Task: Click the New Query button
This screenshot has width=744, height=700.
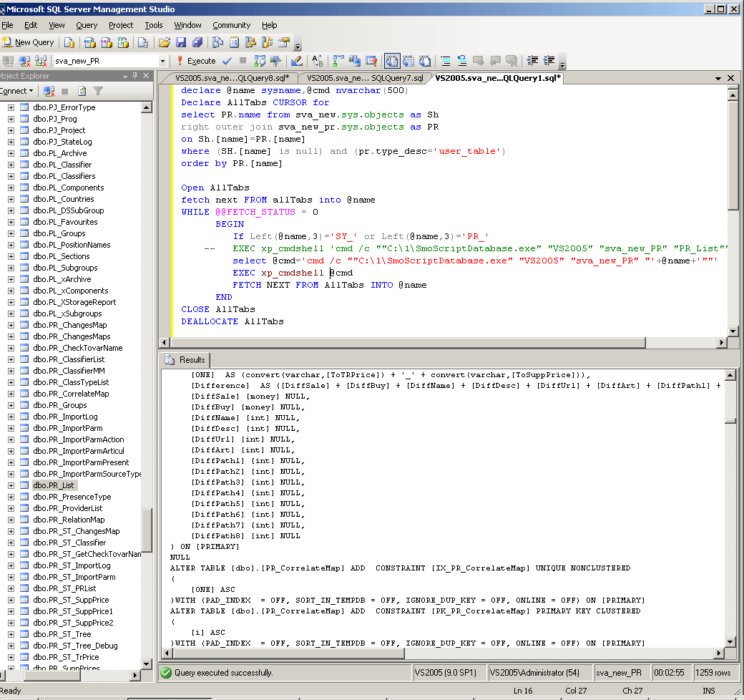Action: point(29,43)
